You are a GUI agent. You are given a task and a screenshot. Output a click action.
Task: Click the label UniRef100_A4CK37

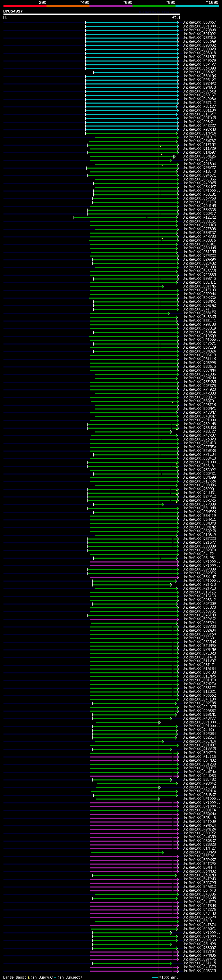tap(199, 435)
